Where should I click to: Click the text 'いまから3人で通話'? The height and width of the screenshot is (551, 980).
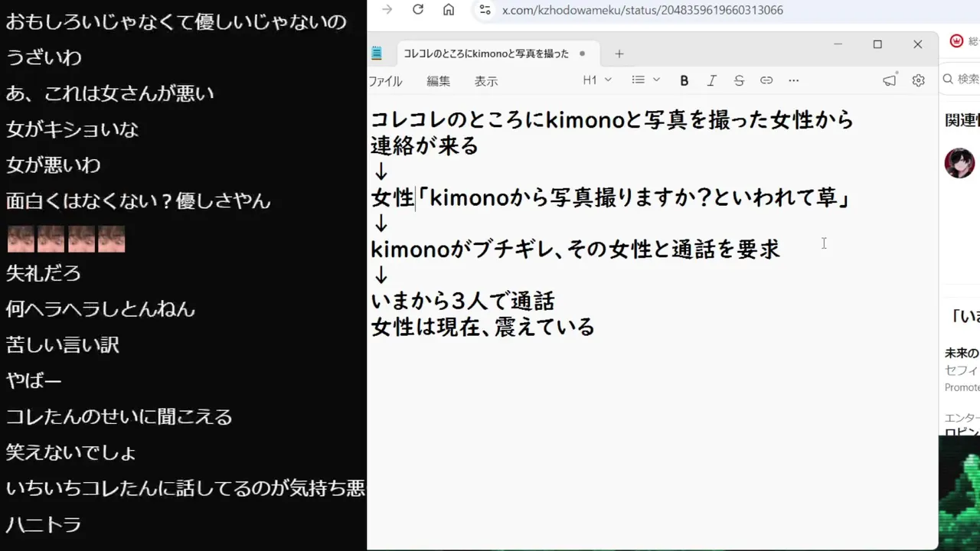point(462,301)
